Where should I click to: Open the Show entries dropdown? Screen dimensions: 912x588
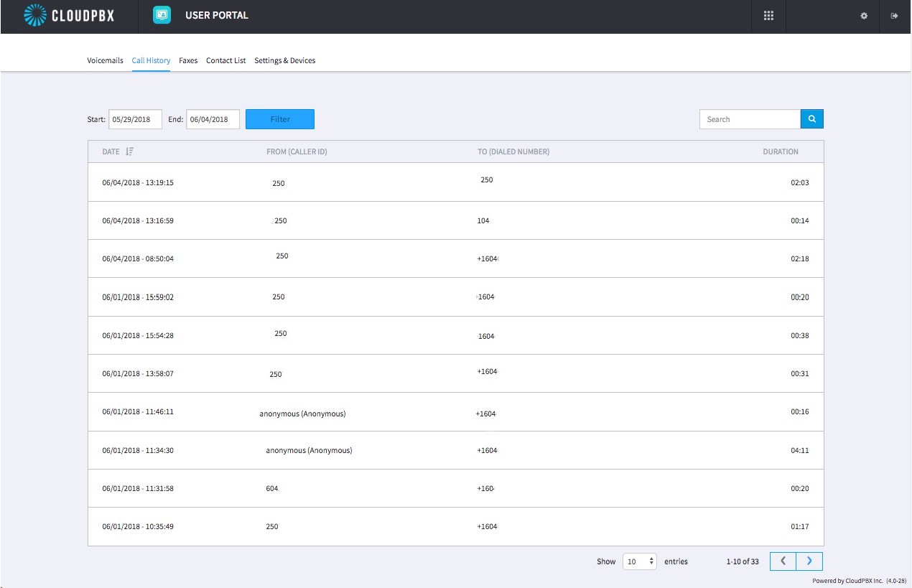pos(639,561)
